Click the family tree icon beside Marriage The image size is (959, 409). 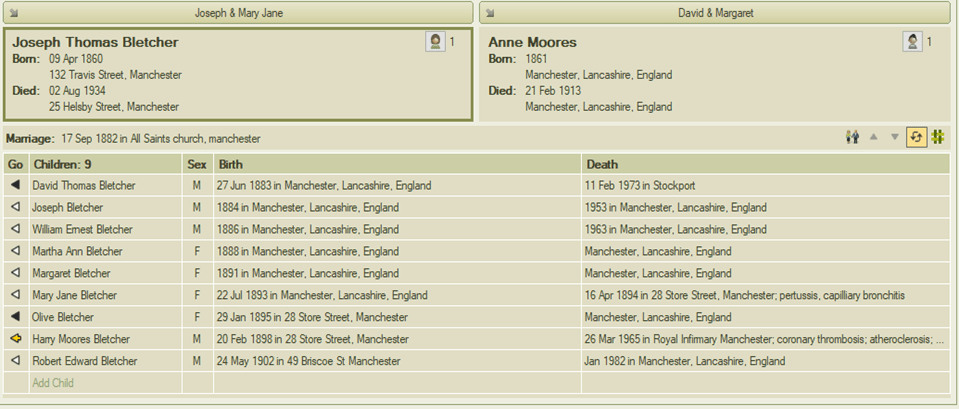pyautogui.click(x=938, y=138)
